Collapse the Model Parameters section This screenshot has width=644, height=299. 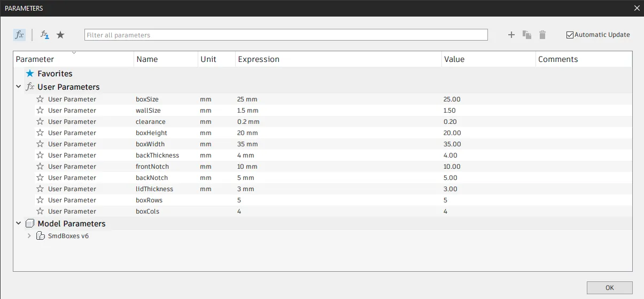click(19, 223)
